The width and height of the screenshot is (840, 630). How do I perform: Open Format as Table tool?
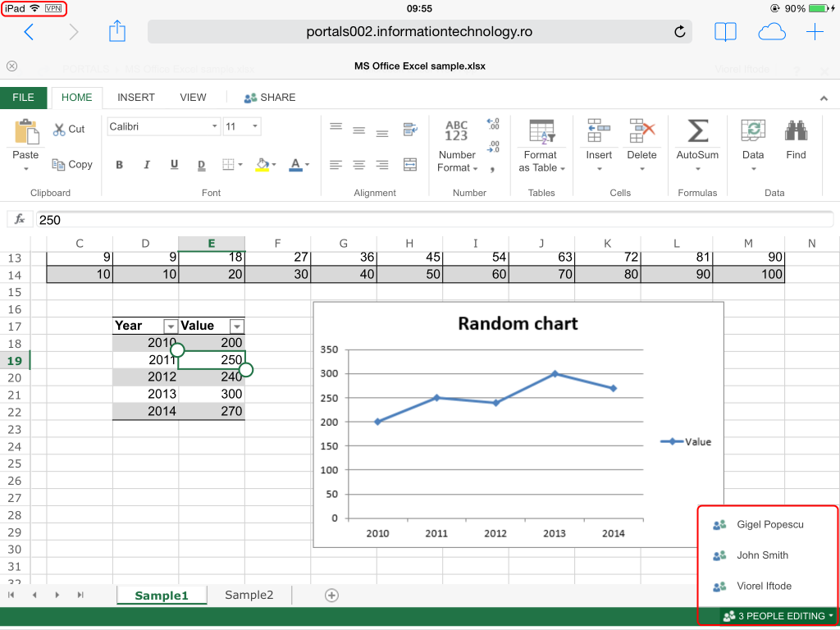click(x=541, y=131)
